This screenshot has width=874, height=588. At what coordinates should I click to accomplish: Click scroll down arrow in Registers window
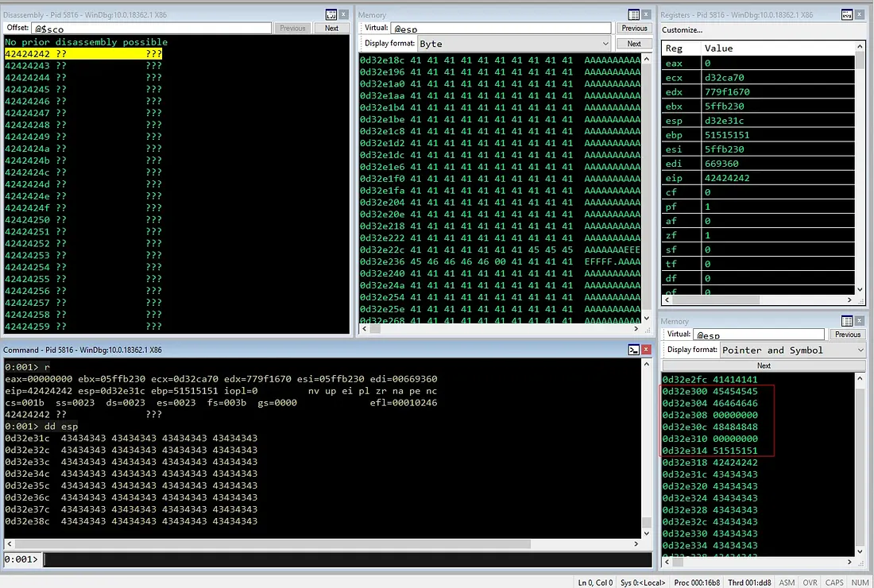[860, 289]
